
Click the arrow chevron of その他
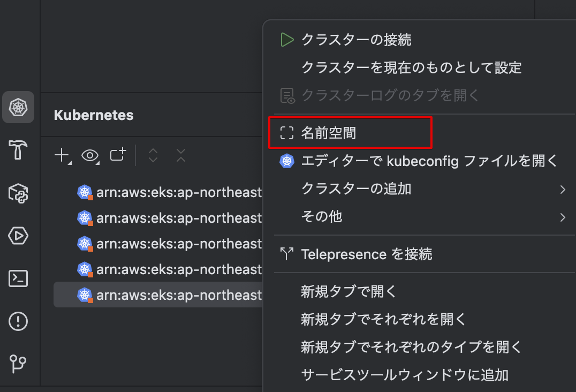(x=563, y=217)
